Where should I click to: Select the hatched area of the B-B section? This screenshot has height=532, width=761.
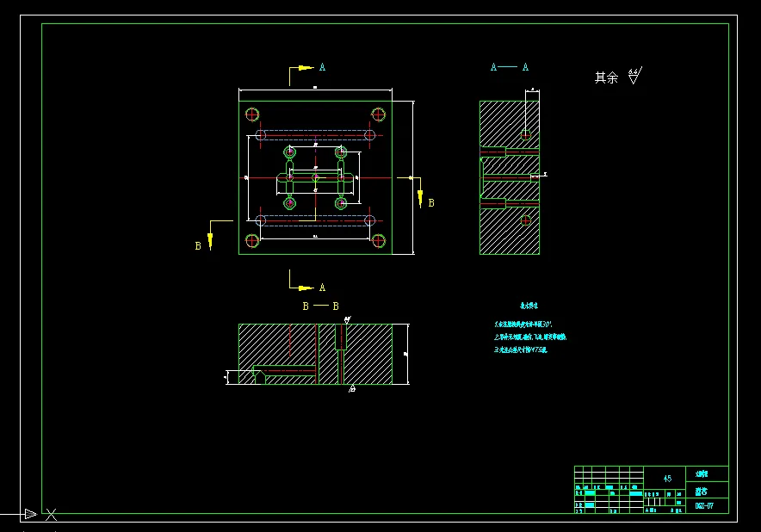[368, 354]
